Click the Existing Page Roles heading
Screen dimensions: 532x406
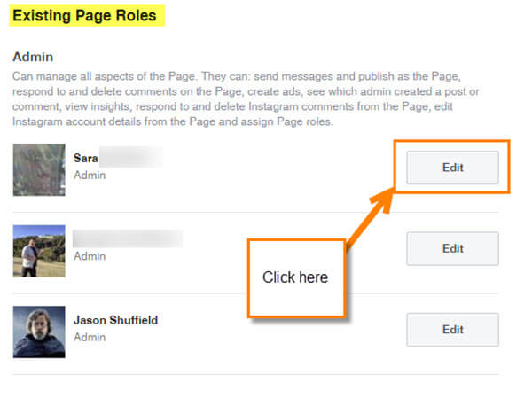tap(84, 16)
